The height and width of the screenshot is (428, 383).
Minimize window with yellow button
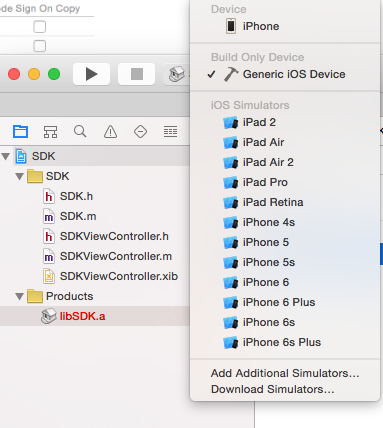34,74
